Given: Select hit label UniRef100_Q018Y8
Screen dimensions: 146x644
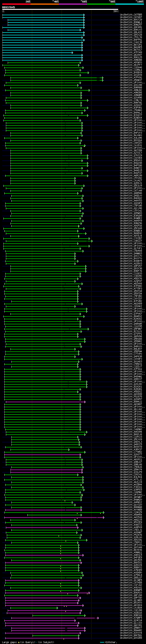Looking at the screenshot, I should point(131,75).
